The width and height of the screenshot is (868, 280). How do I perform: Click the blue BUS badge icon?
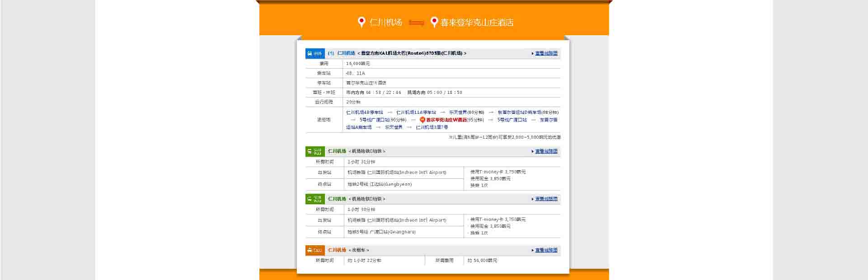(x=315, y=53)
